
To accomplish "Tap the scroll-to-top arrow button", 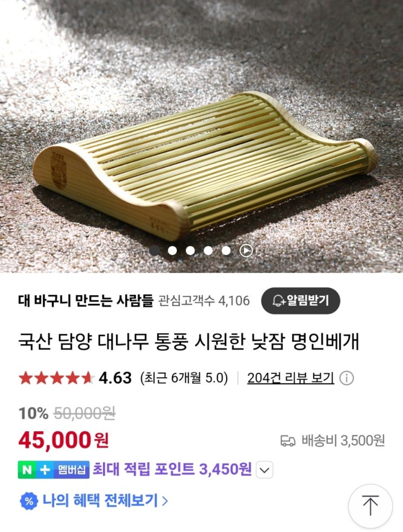I will point(370,506).
